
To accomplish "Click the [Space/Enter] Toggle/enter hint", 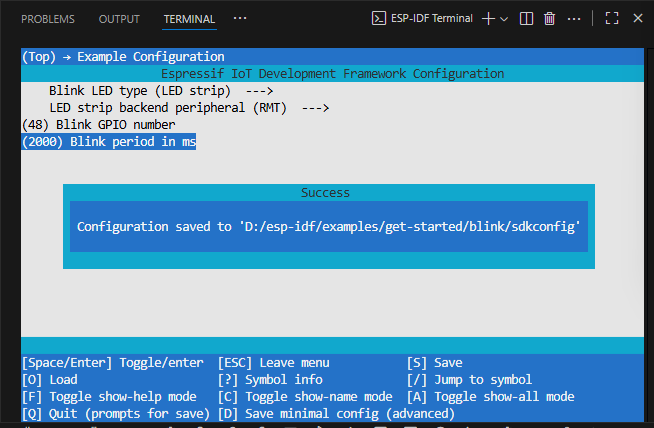I will point(113,363).
